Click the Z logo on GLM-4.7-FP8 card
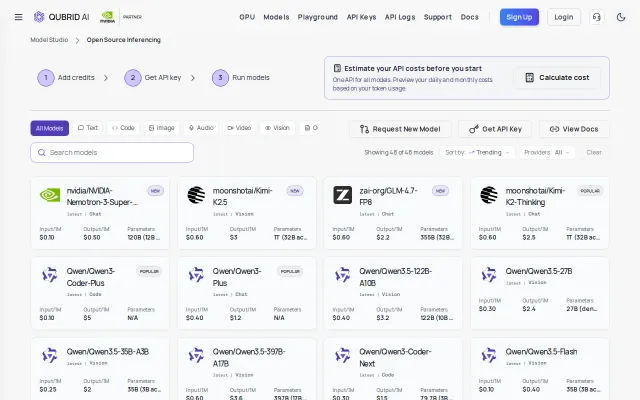The image size is (640, 400). 342,195
